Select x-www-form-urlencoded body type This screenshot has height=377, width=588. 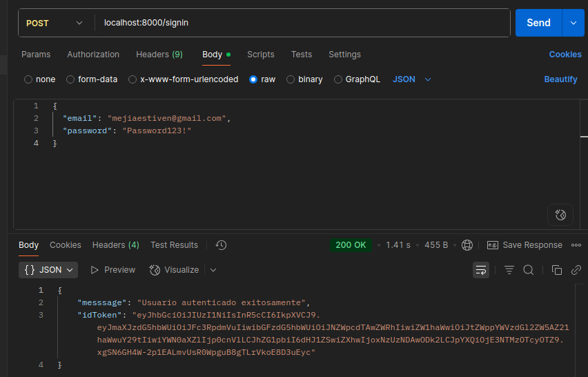(x=184, y=79)
